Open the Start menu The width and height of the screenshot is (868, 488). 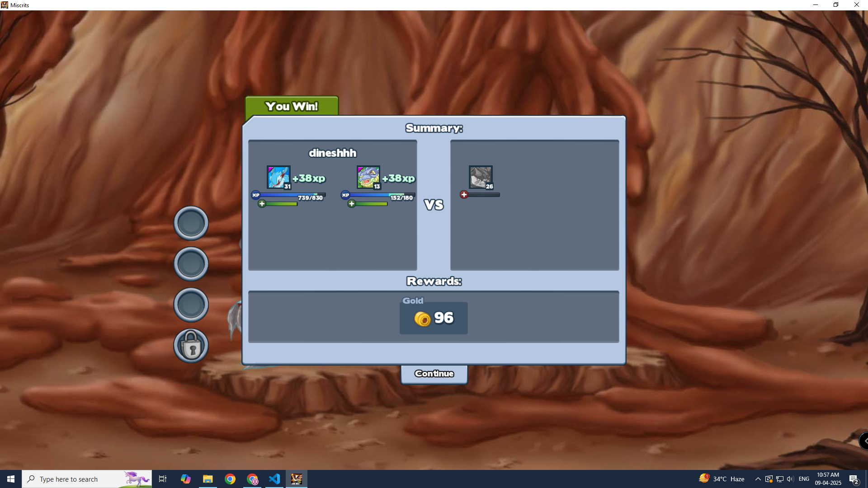tap(10, 479)
